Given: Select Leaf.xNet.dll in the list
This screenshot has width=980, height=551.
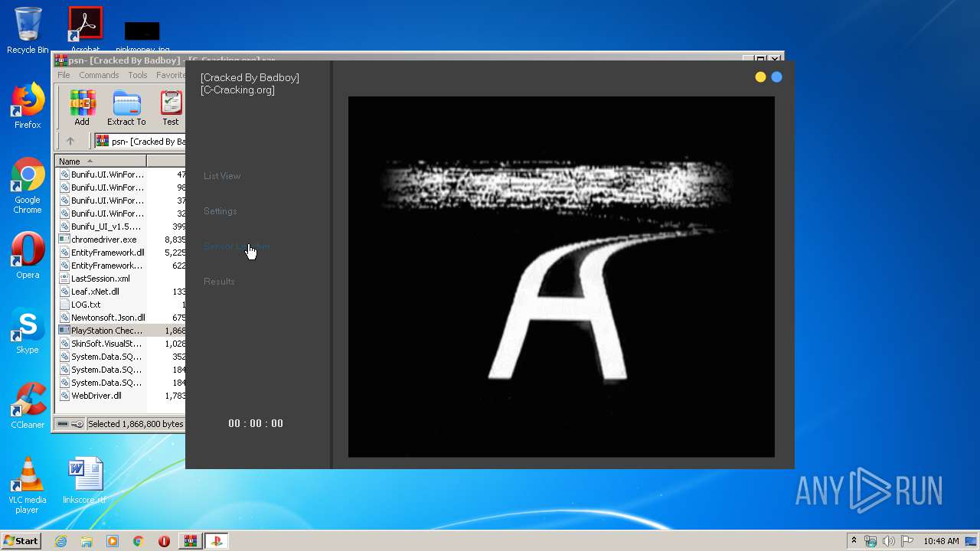Looking at the screenshot, I should (x=120, y=292).
